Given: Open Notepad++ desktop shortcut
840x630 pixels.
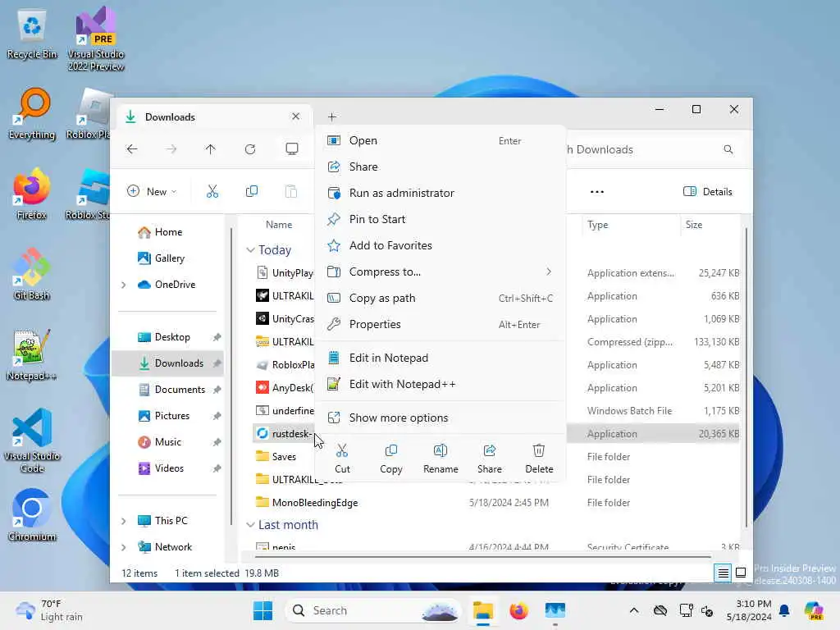Looking at the screenshot, I should [31, 355].
